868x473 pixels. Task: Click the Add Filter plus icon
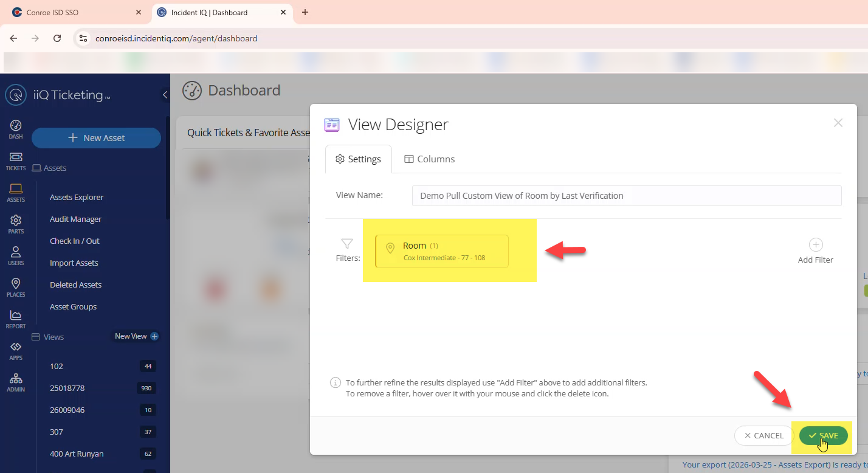coord(815,245)
